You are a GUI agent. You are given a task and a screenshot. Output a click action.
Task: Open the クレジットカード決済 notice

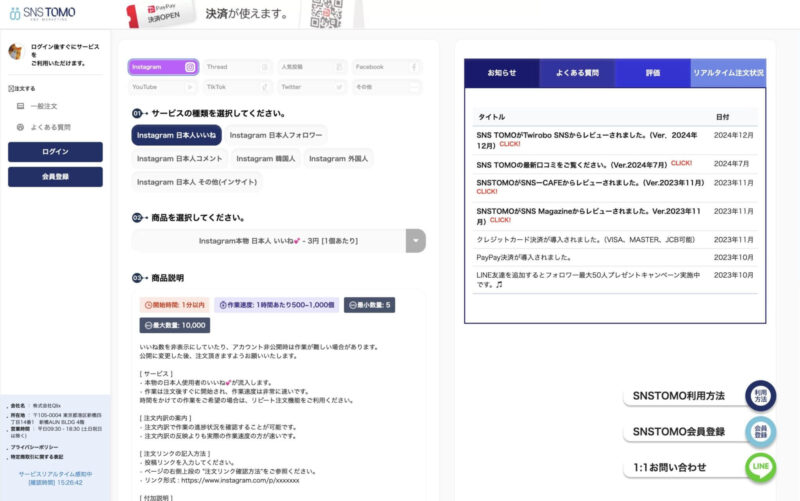[585, 239]
